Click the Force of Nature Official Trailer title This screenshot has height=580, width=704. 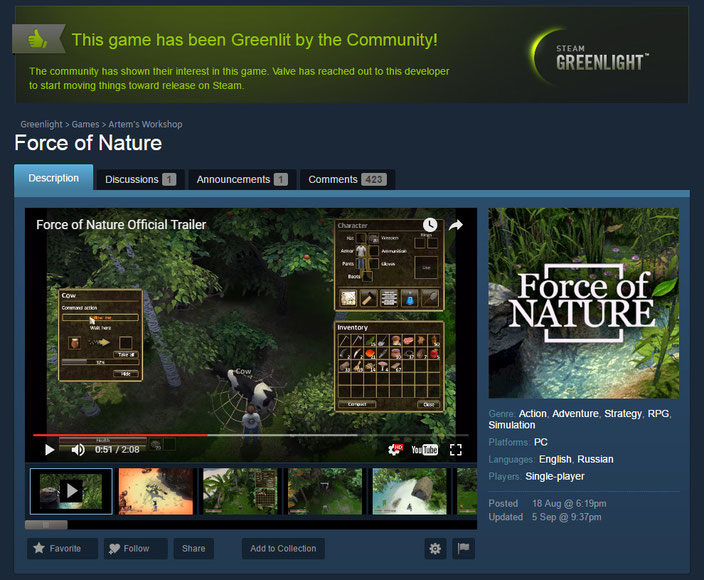(x=121, y=224)
